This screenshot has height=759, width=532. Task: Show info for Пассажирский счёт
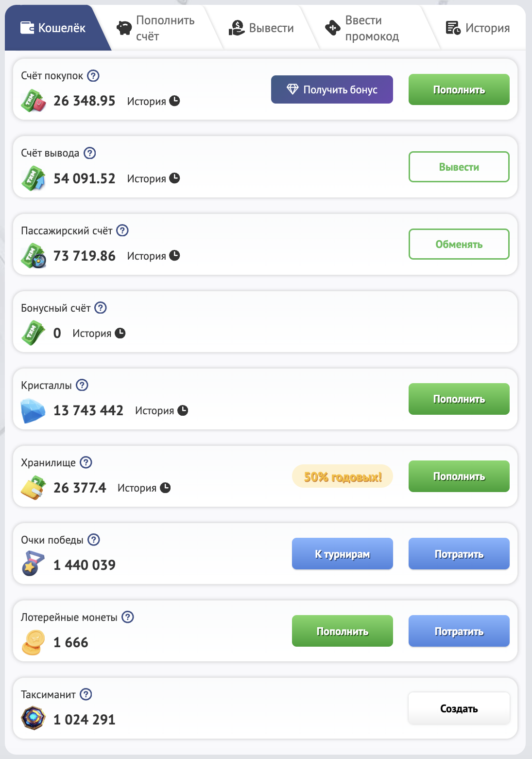click(123, 230)
